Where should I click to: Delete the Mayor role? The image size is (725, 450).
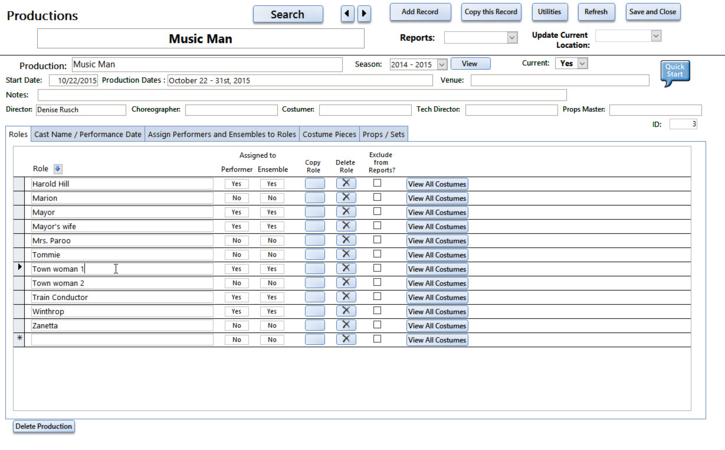click(346, 212)
